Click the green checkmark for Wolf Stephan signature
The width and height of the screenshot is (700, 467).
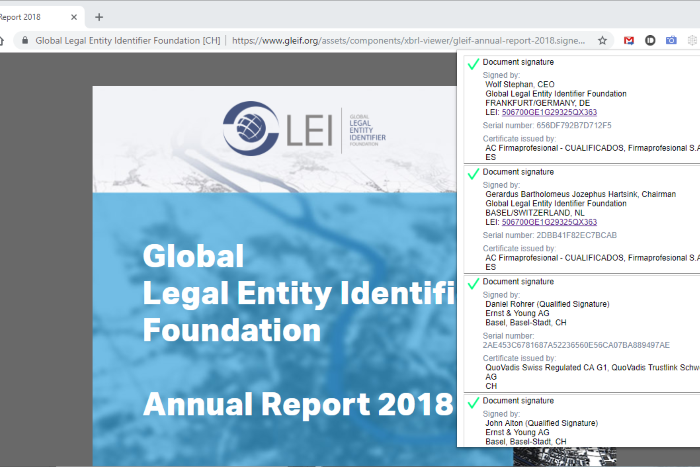473,64
